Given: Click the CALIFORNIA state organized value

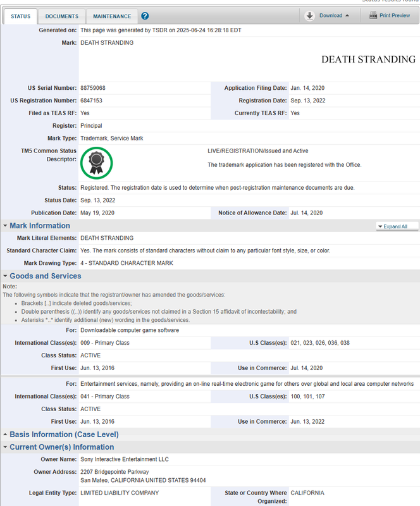Looking at the screenshot, I should [x=307, y=493].
